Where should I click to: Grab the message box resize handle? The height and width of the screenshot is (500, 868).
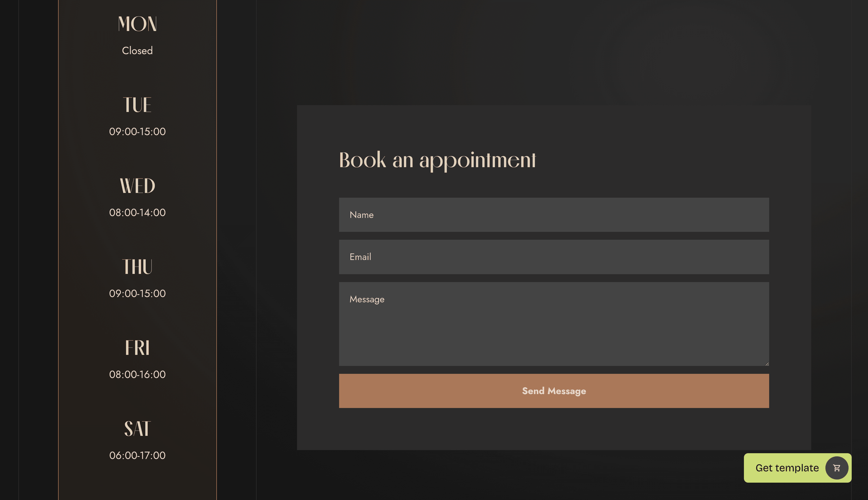tap(767, 364)
